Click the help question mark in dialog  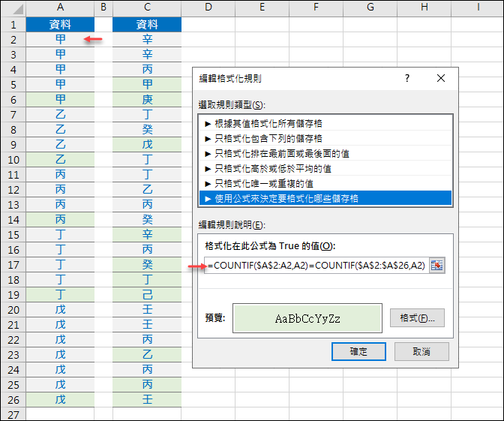coord(407,78)
